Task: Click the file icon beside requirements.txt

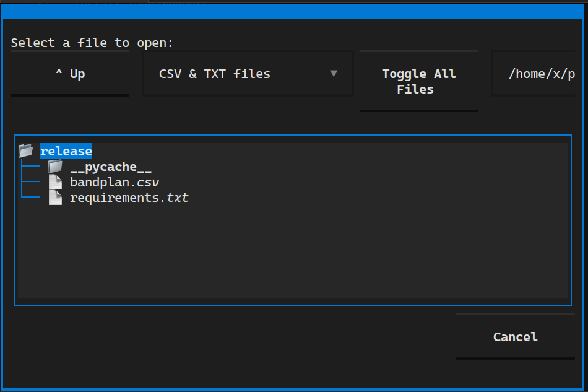Action: coord(55,197)
